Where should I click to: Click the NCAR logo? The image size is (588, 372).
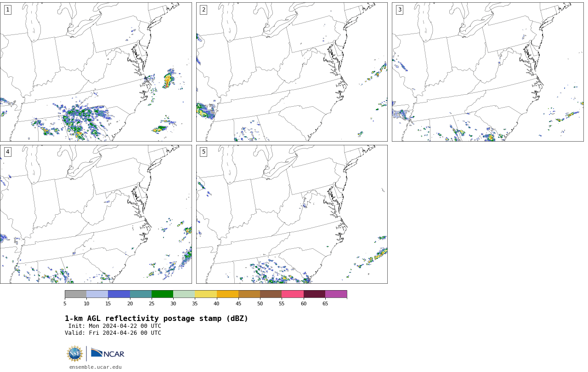coord(107,353)
